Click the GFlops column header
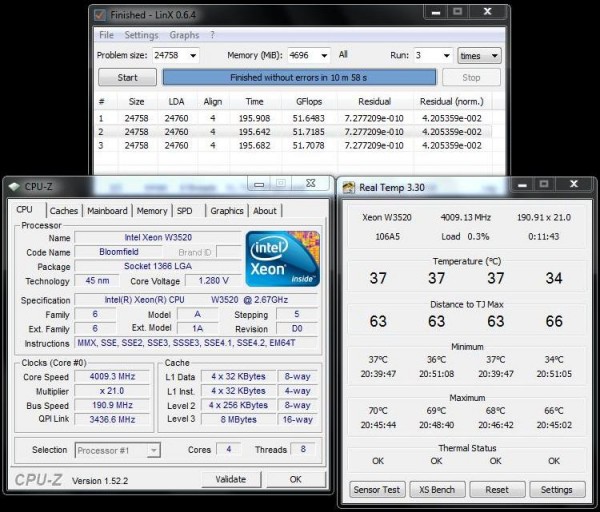The height and width of the screenshot is (512, 600). 309,101
